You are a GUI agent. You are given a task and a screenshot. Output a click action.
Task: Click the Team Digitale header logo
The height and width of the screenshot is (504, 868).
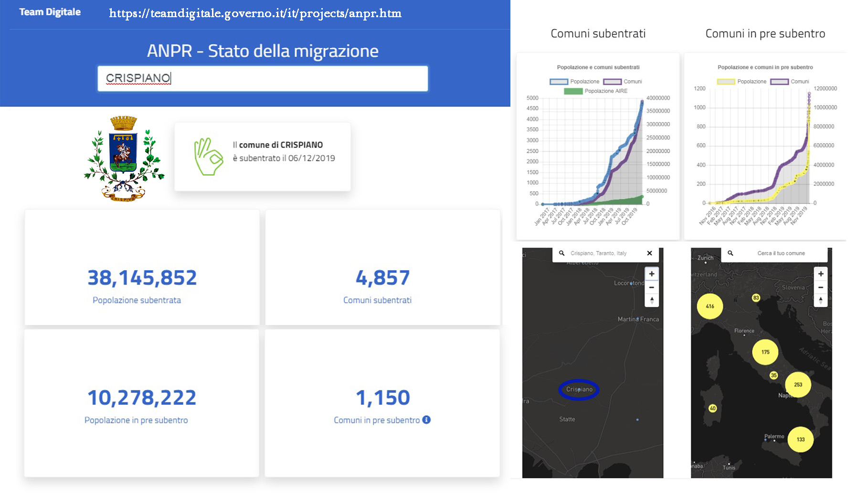tap(50, 12)
